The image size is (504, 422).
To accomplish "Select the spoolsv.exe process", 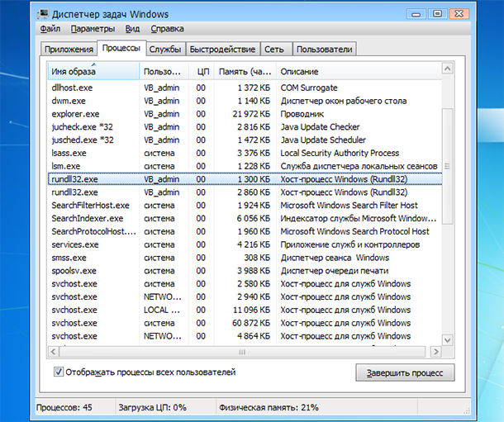I will (245, 271).
